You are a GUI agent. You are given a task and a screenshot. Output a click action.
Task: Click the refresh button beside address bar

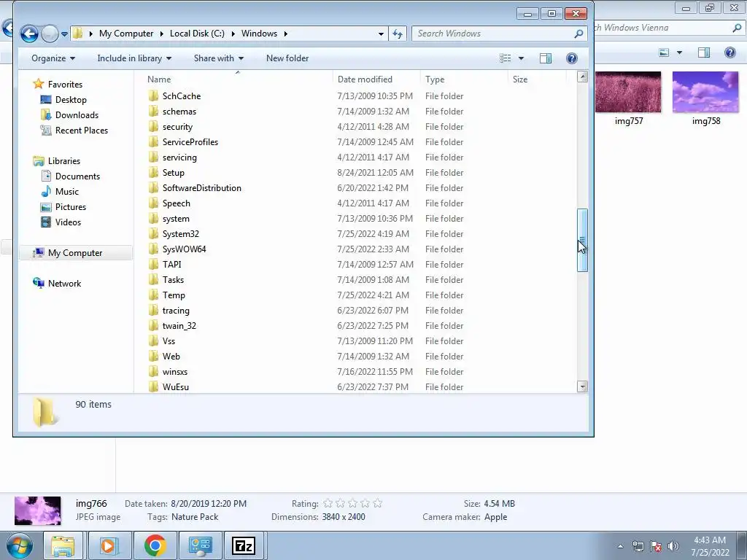click(x=398, y=34)
